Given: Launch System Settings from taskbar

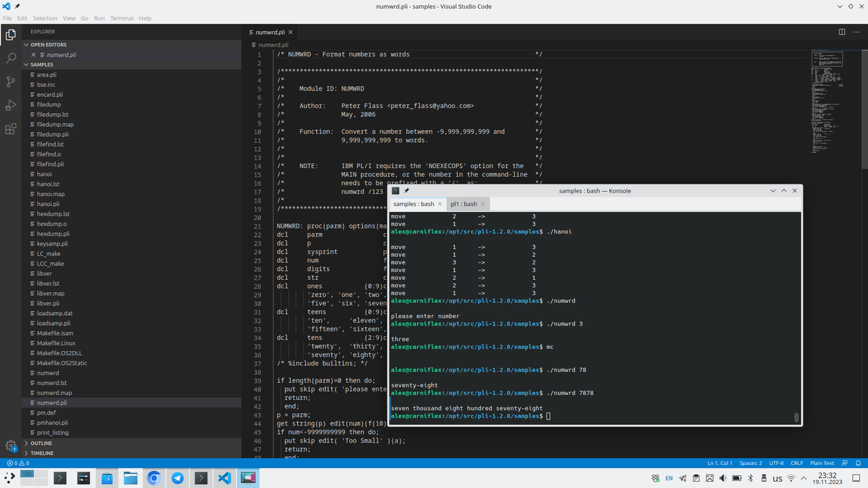Looking at the screenshot, I should pyautogui.click(x=83, y=478).
